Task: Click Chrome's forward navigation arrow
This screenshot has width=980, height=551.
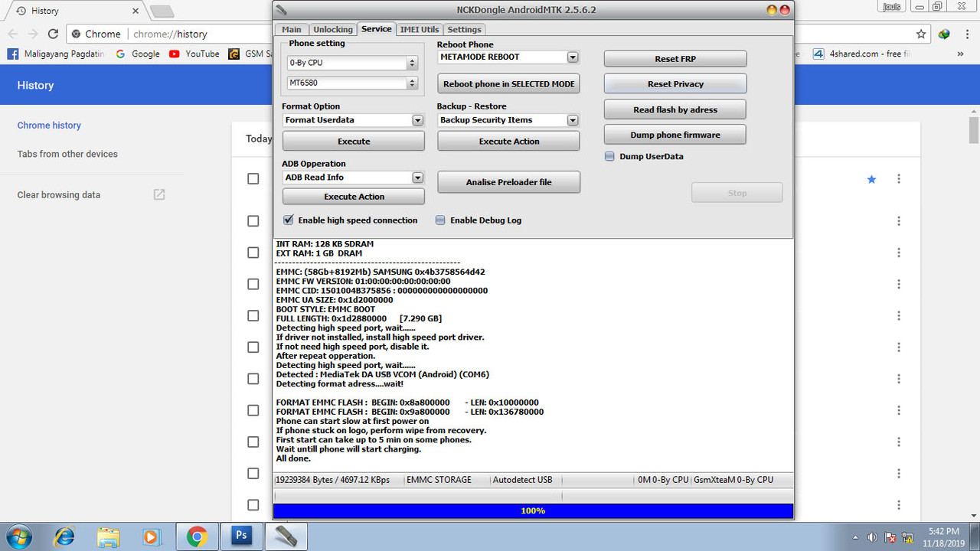Action: point(33,34)
